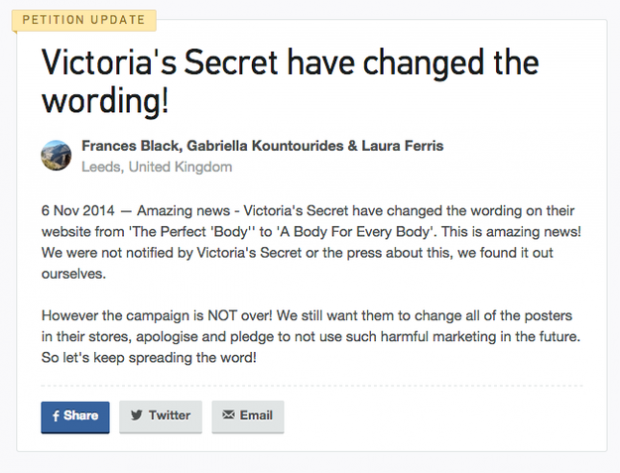Click the Facebook 'f' icon on Share
620x473 pixels.
[56, 416]
